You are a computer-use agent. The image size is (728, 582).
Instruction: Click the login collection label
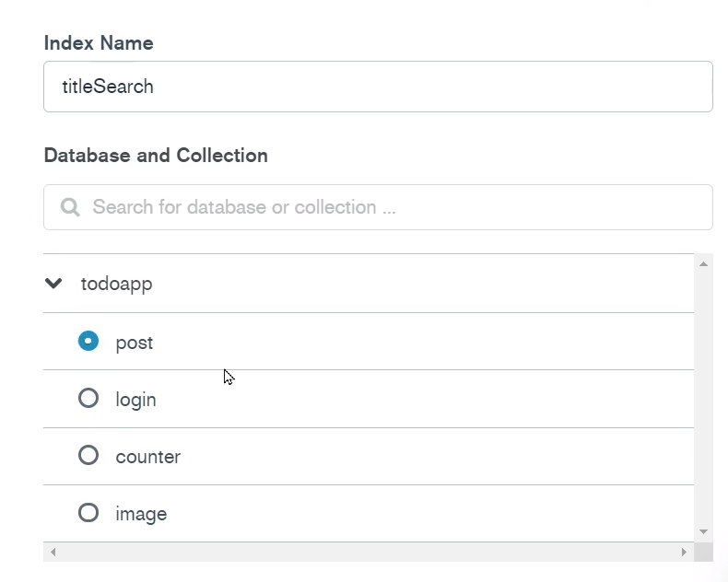click(x=135, y=400)
